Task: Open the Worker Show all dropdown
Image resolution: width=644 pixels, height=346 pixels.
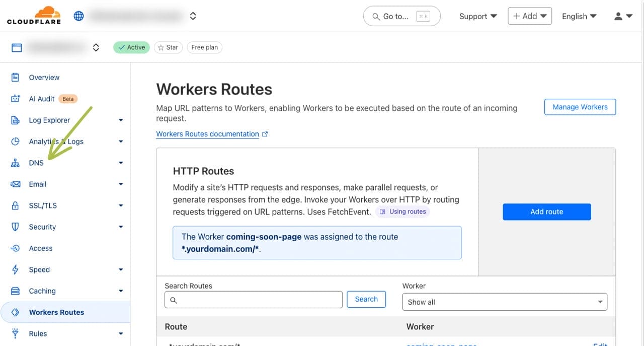Action: pos(505,302)
